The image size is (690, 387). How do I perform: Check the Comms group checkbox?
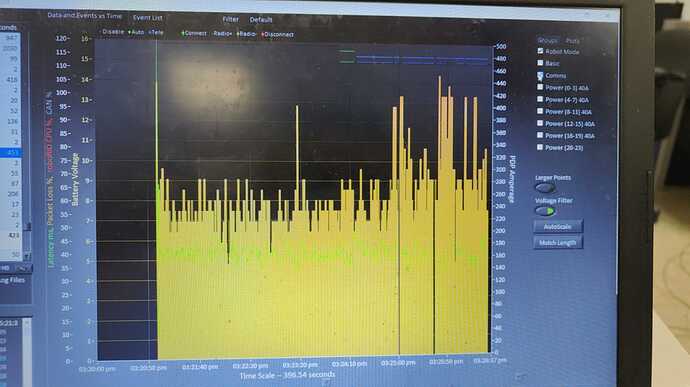click(x=540, y=75)
